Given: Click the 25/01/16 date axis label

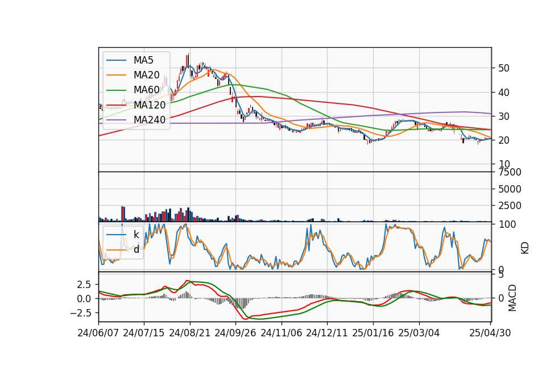Looking at the screenshot, I should 373,333.
